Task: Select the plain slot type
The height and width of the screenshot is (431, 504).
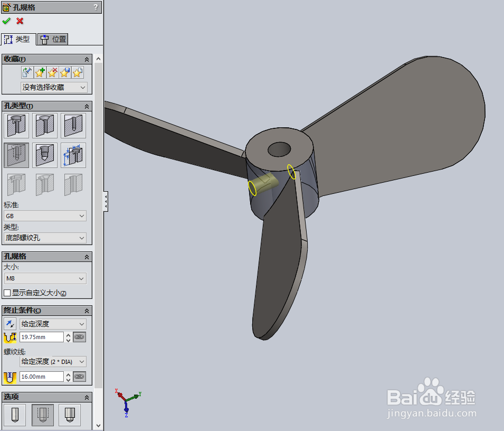Action: tap(73, 184)
